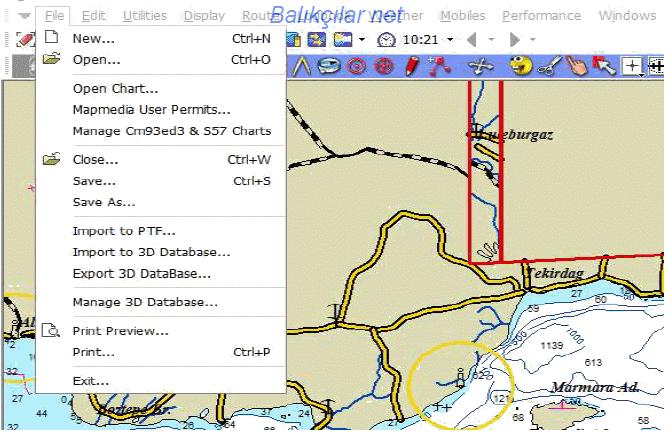Image resolution: width=671 pixels, height=436 pixels.
Task: Click the yellow smiley face icon
Action: coord(519,66)
